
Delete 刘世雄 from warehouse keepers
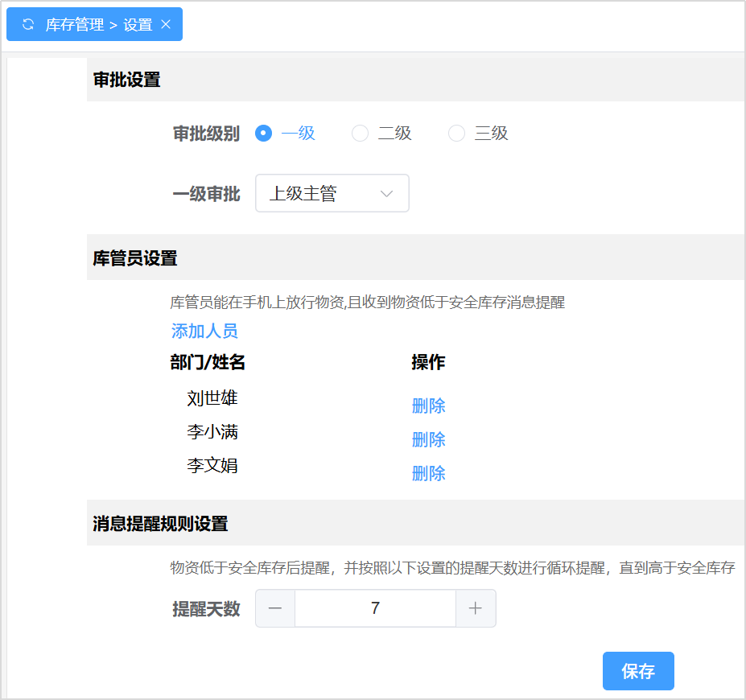pyautogui.click(x=428, y=406)
